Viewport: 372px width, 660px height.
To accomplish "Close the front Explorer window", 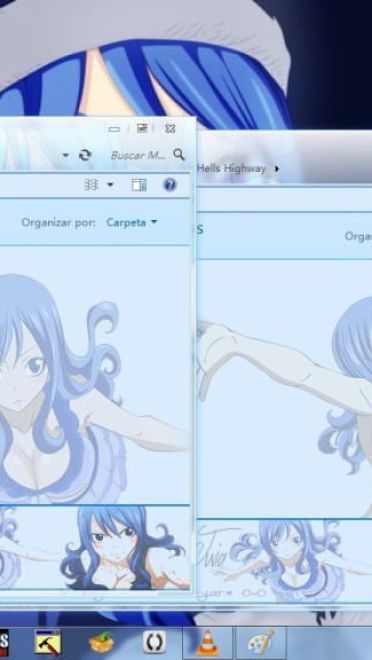I will click(170, 128).
